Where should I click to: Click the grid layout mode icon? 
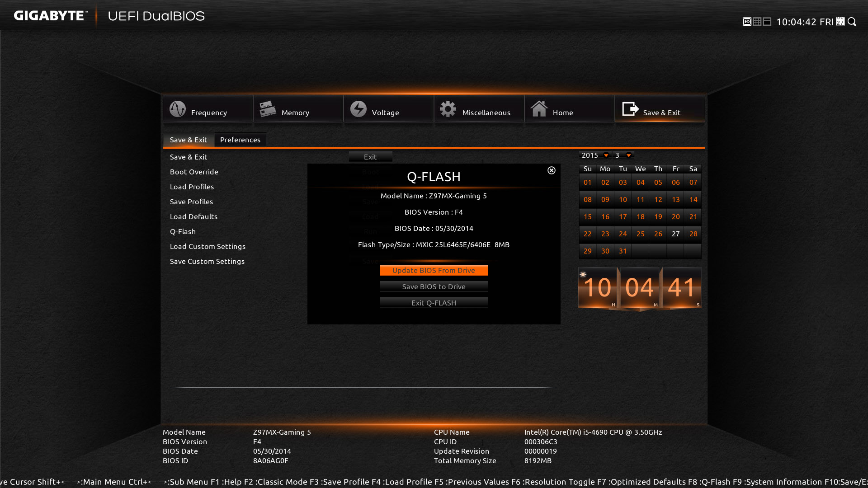click(x=757, y=22)
